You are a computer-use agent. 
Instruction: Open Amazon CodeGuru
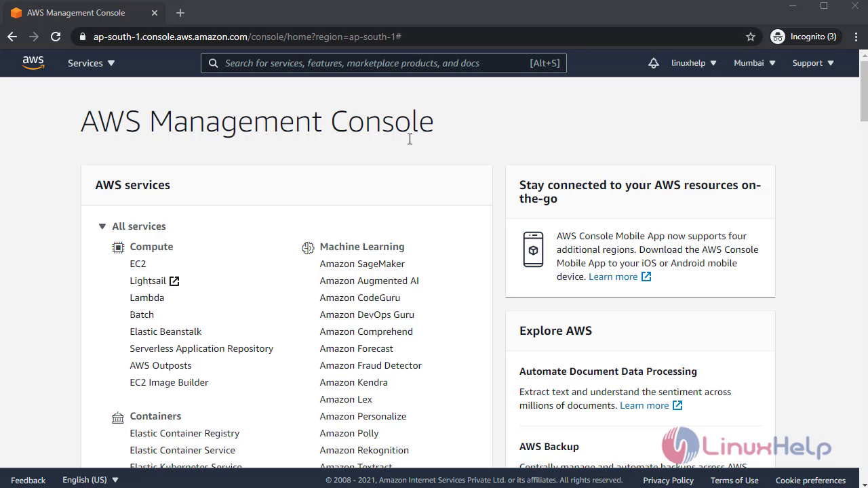click(x=359, y=298)
